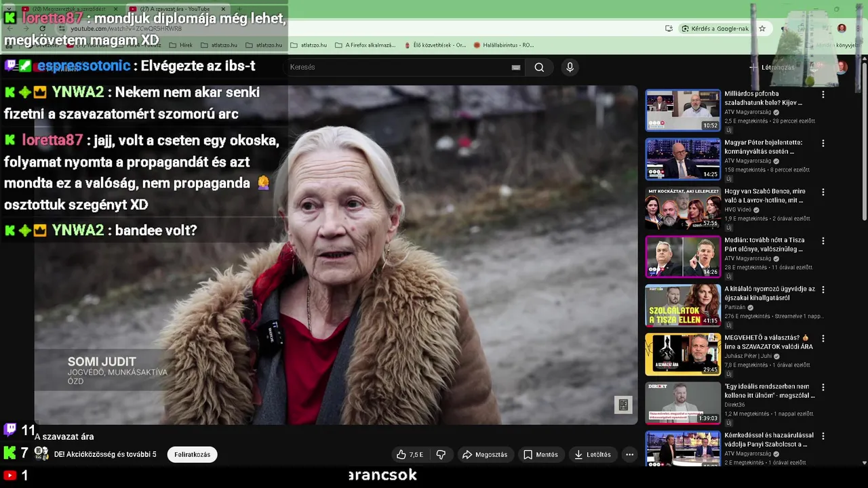Viewport: 868px width, 488px height.
Task: Open the DE! Akcióközösség és további 5 link
Action: 105,454
